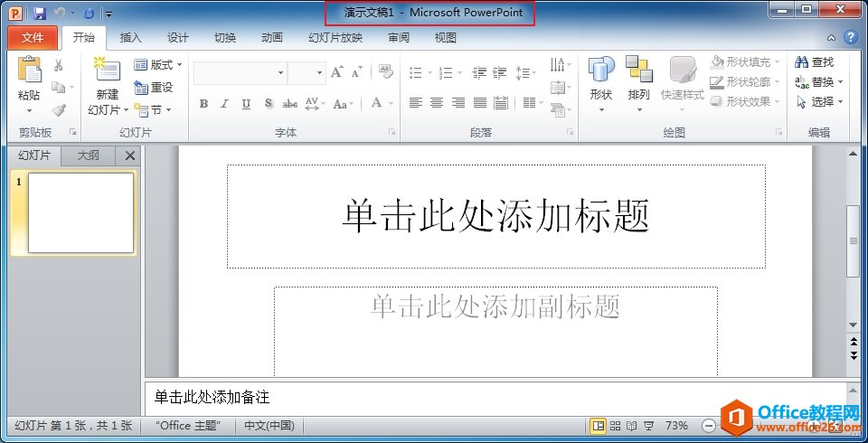Screen dimensions: 868x443
Task: Click the Decrease Font Size icon
Action: point(357,72)
